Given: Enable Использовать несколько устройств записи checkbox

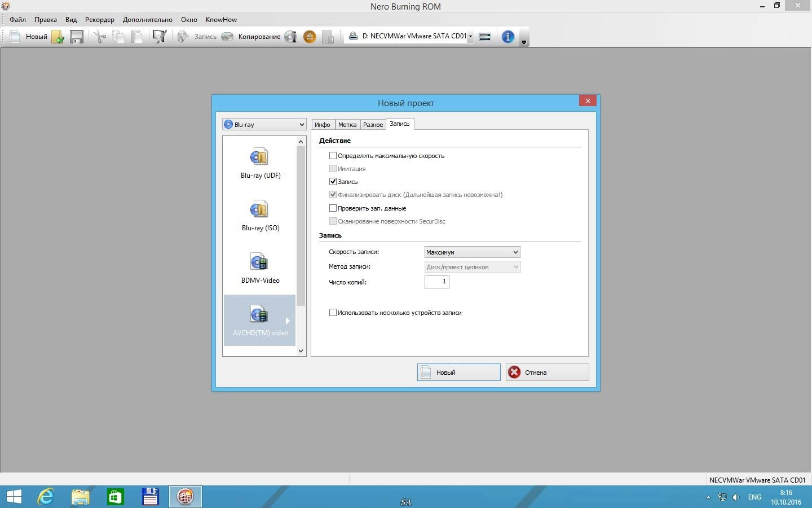Looking at the screenshot, I should pos(333,312).
